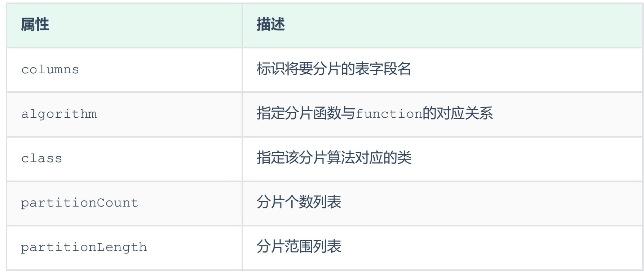This screenshot has height=273, width=644.
Task: Select the algorithm attribute cell
Action: 59,114
